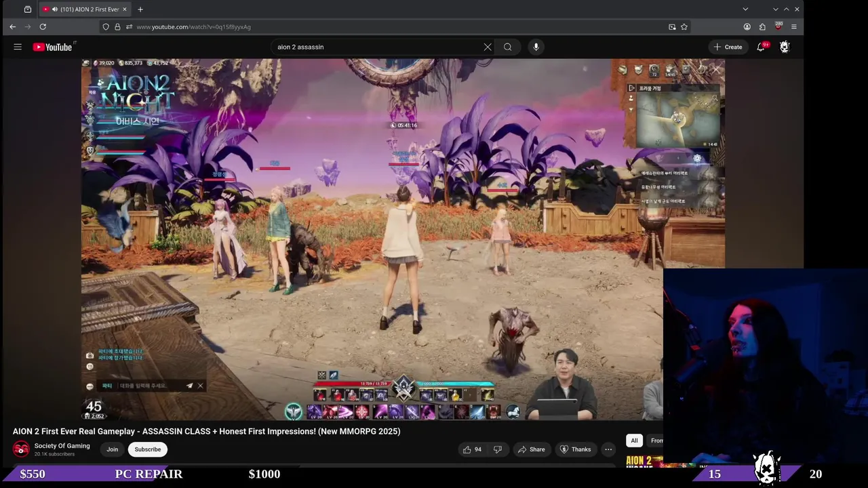Open the extension with 280 badge

coord(778,26)
